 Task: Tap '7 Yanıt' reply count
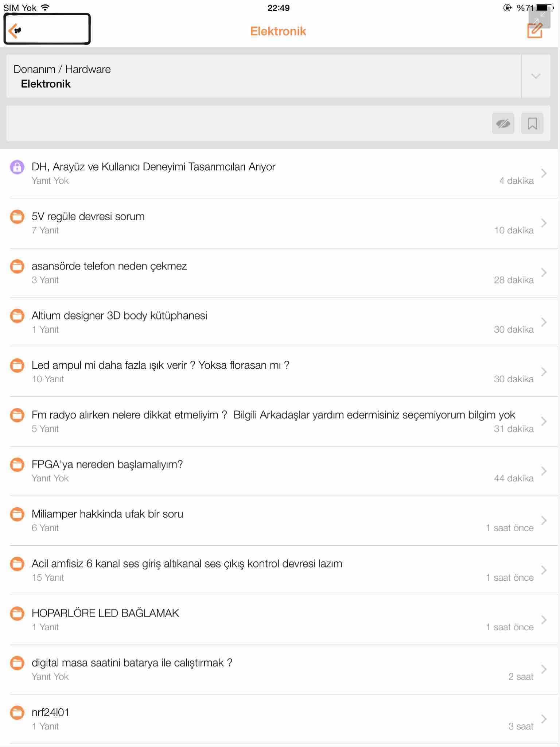(x=45, y=231)
